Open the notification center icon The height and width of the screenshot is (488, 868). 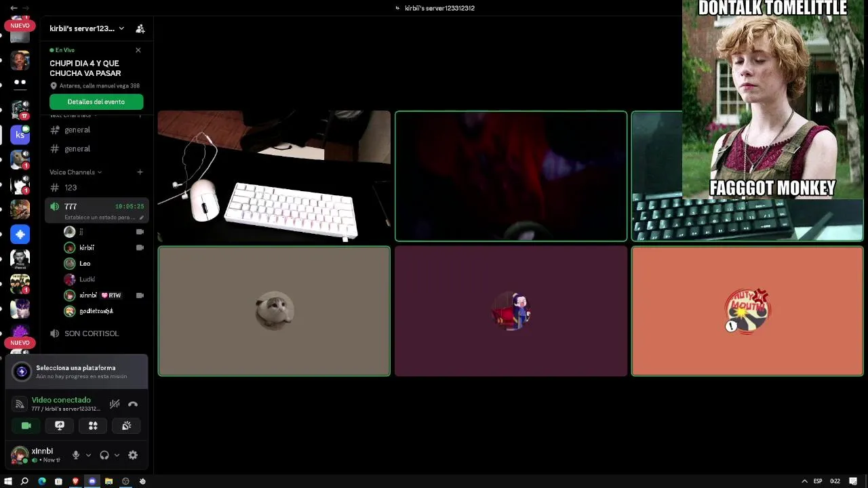click(853, 481)
